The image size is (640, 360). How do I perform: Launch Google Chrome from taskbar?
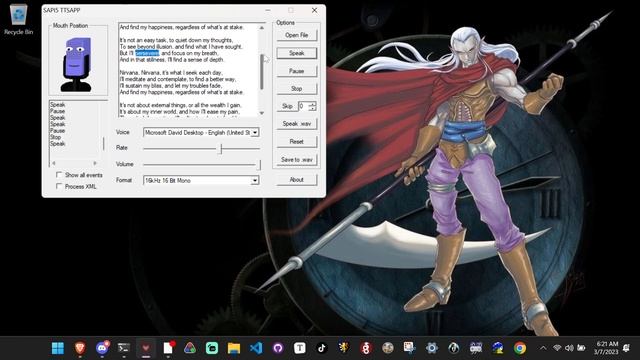coord(520,348)
